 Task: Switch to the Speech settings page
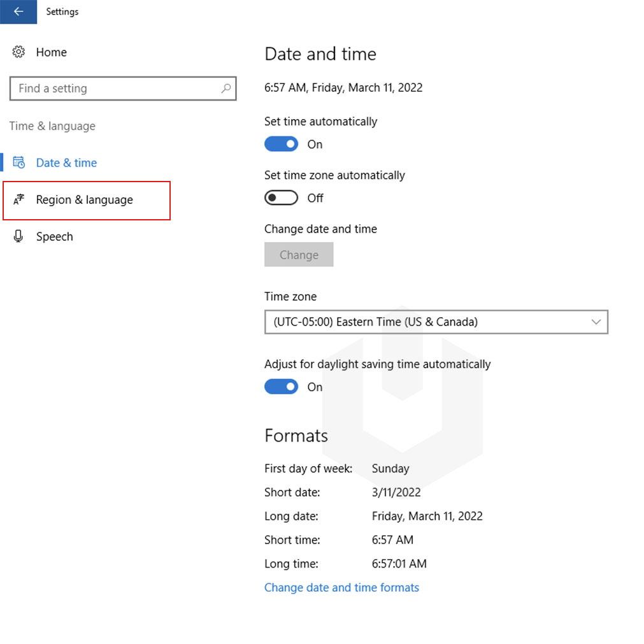54,236
